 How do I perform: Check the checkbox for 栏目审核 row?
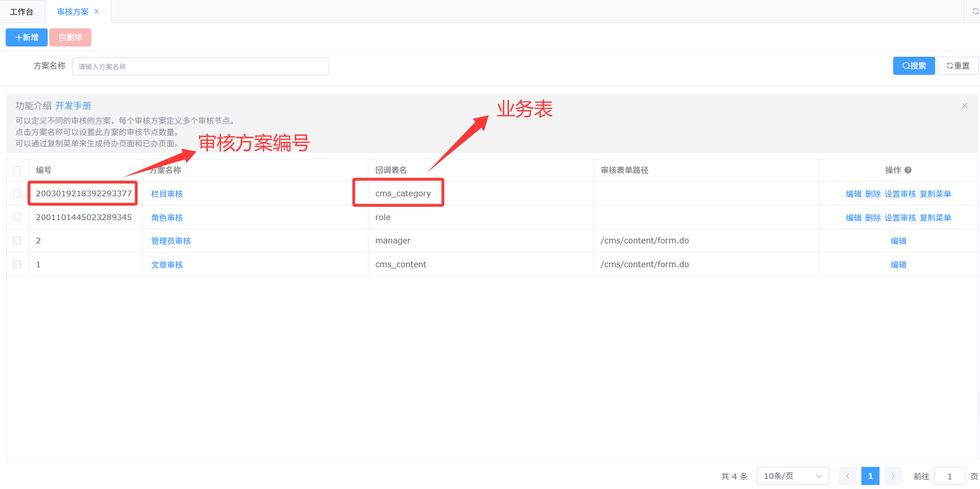point(17,193)
